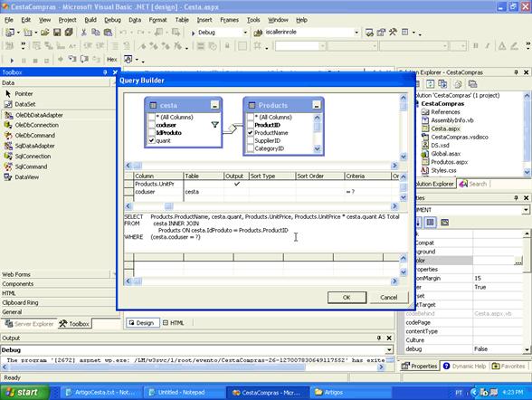Open Cesta.aspx in Solution Explorer
The width and height of the screenshot is (532, 400).
[x=445, y=129]
